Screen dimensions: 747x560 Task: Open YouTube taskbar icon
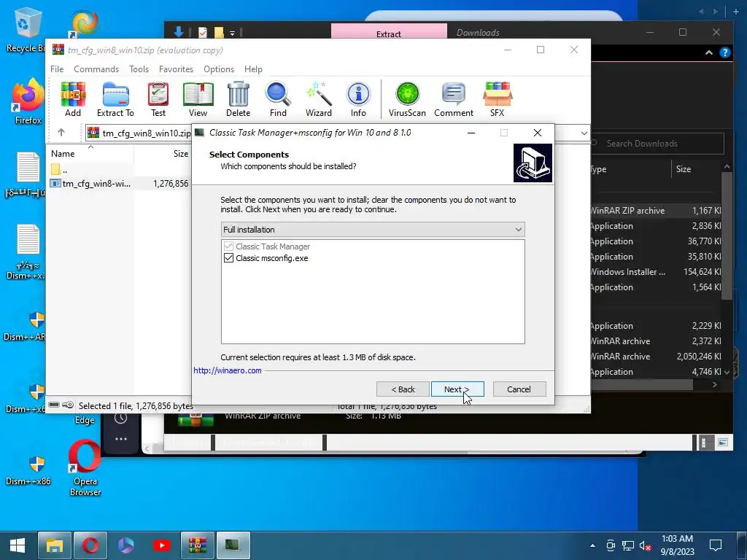click(161, 545)
